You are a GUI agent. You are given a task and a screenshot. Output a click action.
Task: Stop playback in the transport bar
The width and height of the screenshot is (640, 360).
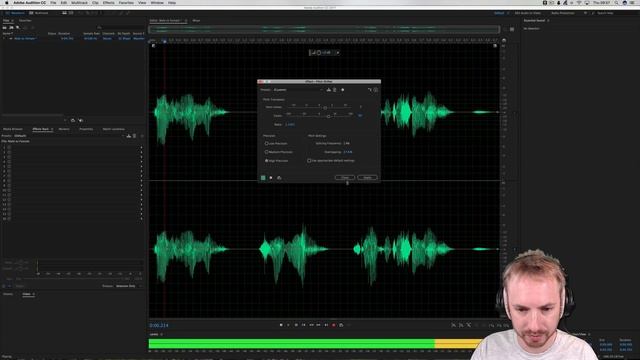[x=281, y=325]
